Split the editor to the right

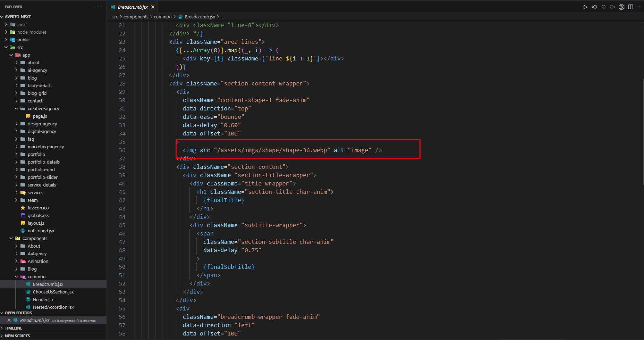pos(630,7)
